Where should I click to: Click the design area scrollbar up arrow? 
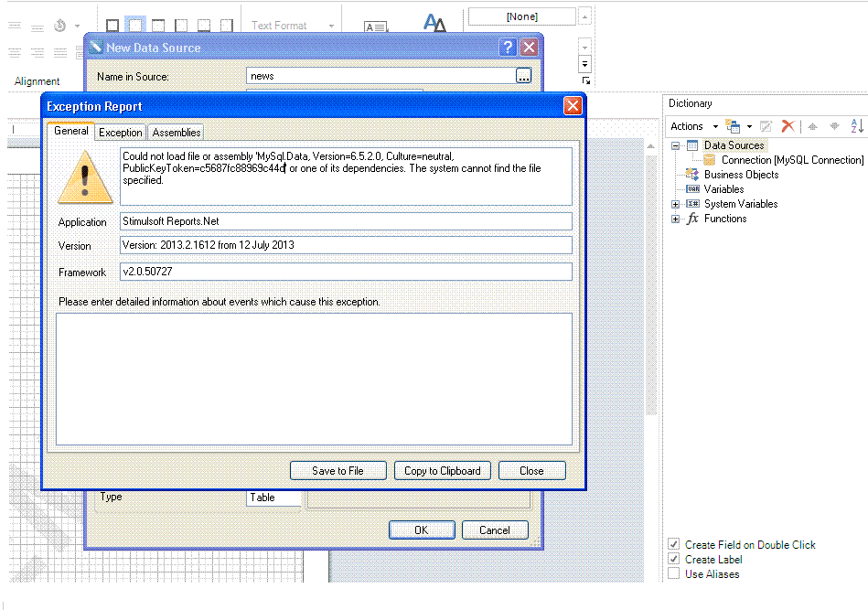[651, 146]
